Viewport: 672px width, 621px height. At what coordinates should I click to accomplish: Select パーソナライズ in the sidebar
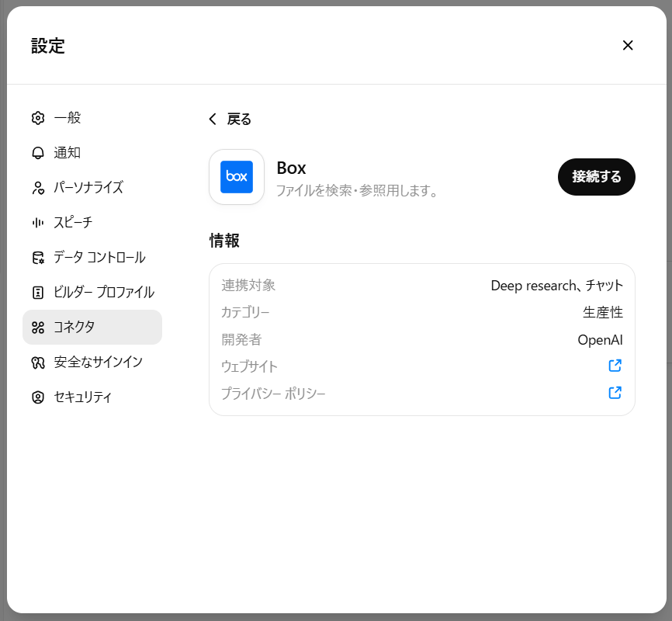(x=88, y=188)
